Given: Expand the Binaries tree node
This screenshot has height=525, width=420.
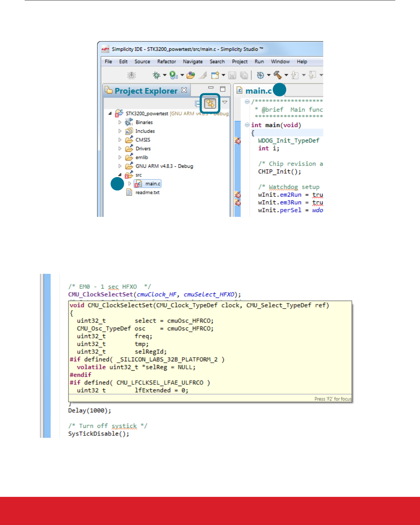Looking at the screenshot, I should pos(120,122).
